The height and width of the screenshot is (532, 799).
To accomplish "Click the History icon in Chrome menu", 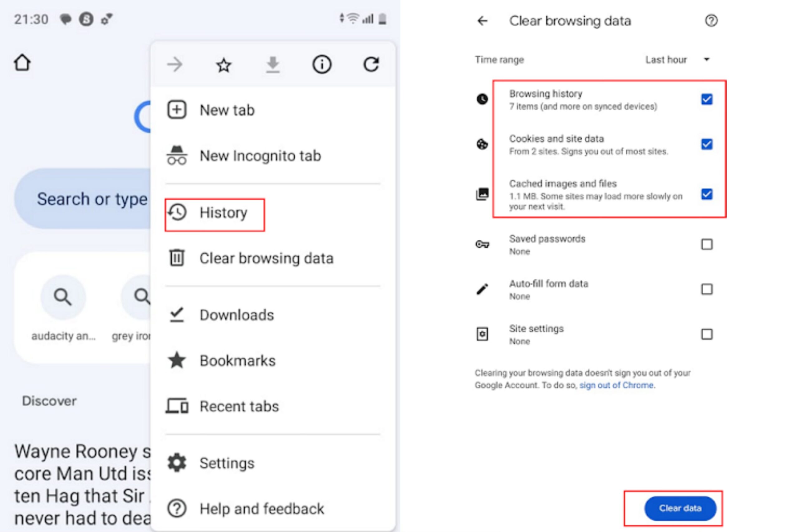I will coord(178,211).
